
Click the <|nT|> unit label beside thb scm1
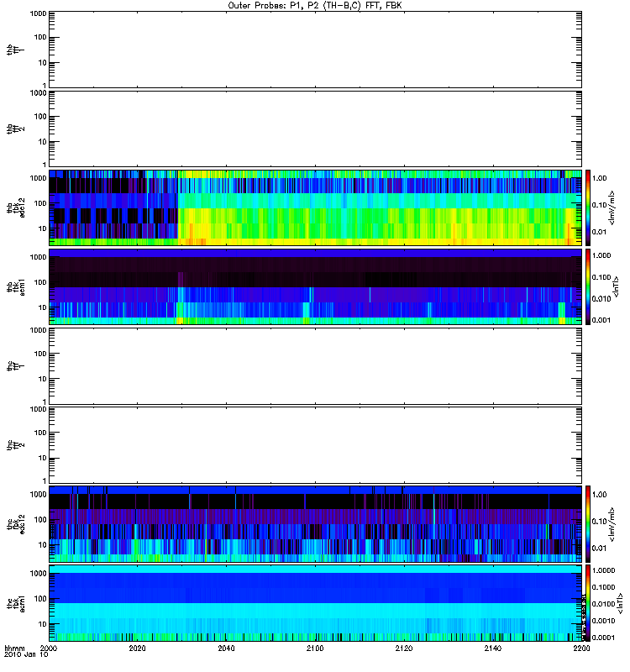click(617, 287)
